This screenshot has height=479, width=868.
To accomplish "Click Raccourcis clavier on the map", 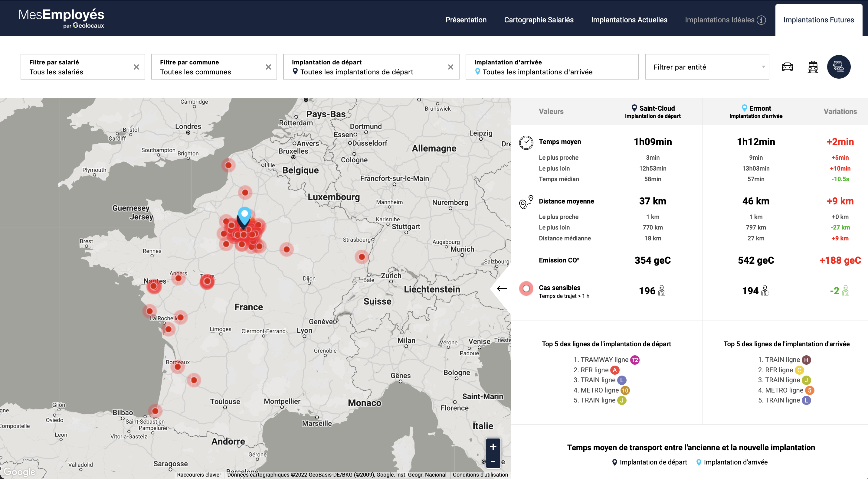I will click(199, 475).
